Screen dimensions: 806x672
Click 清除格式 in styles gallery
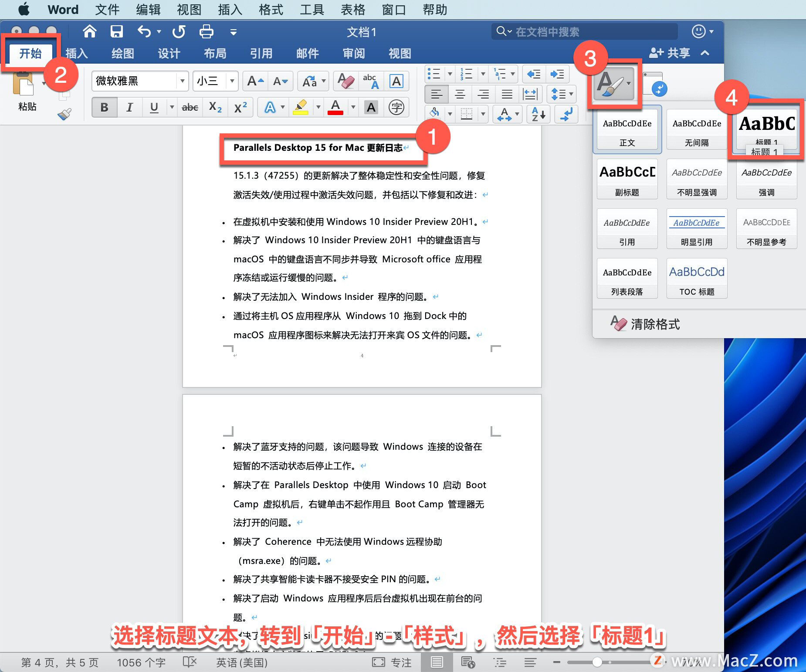click(645, 324)
